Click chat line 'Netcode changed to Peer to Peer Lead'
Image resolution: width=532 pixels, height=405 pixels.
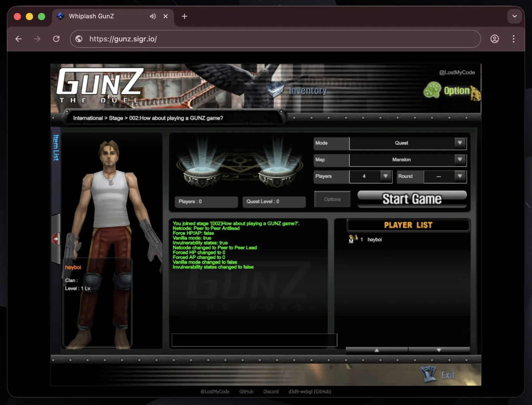click(x=215, y=247)
